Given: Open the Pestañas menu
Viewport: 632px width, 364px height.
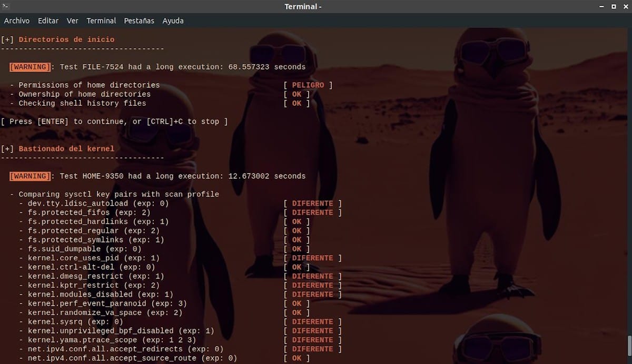Looking at the screenshot, I should 139,21.
